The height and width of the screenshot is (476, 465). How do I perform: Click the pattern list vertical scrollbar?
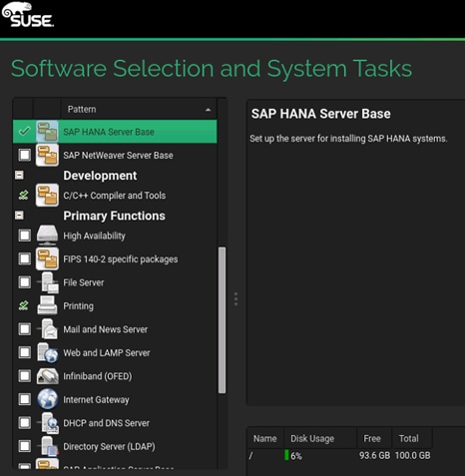[222, 320]
